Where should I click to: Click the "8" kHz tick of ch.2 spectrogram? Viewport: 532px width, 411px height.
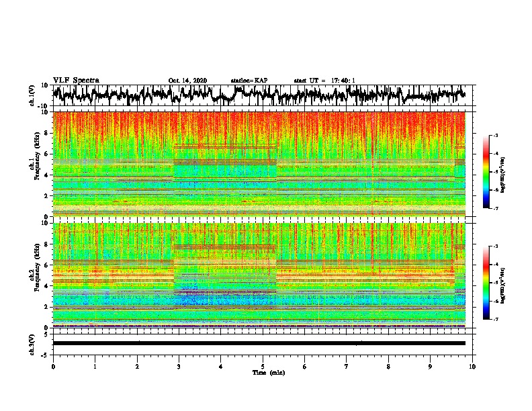tap(46, 244)
